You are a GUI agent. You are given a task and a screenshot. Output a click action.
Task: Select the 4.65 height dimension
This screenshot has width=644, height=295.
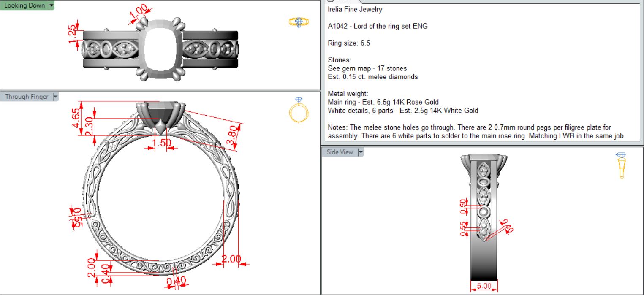click(76, 119)
